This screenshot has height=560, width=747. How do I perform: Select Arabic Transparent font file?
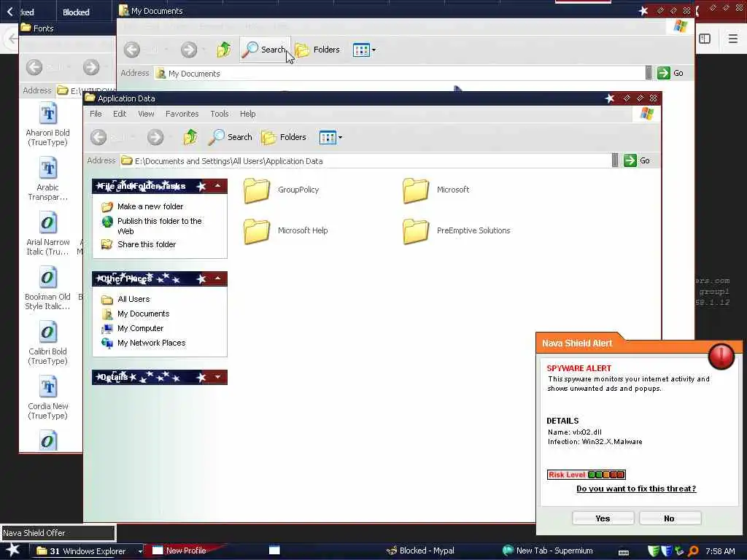47,179
